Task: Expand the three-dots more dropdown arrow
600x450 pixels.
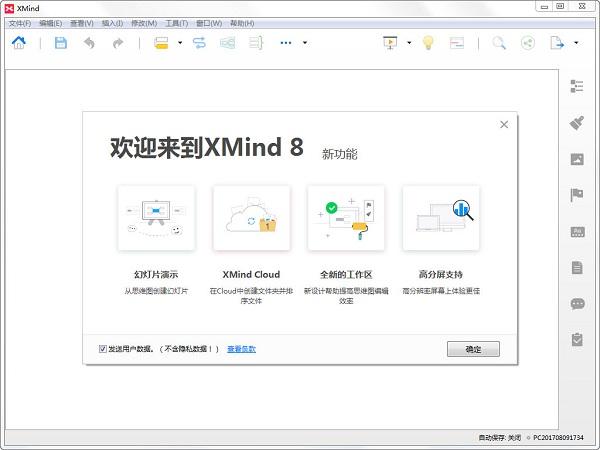Action: pos(305,43)
